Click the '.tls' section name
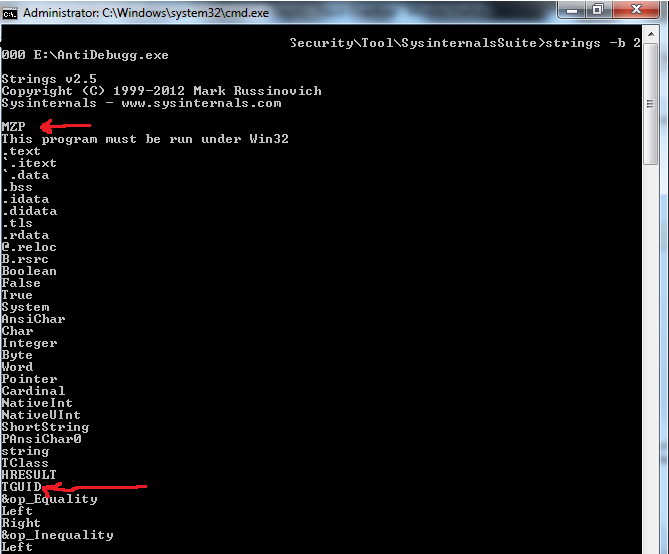Viewport: 669px width, 554px height. tap(17, 223)
